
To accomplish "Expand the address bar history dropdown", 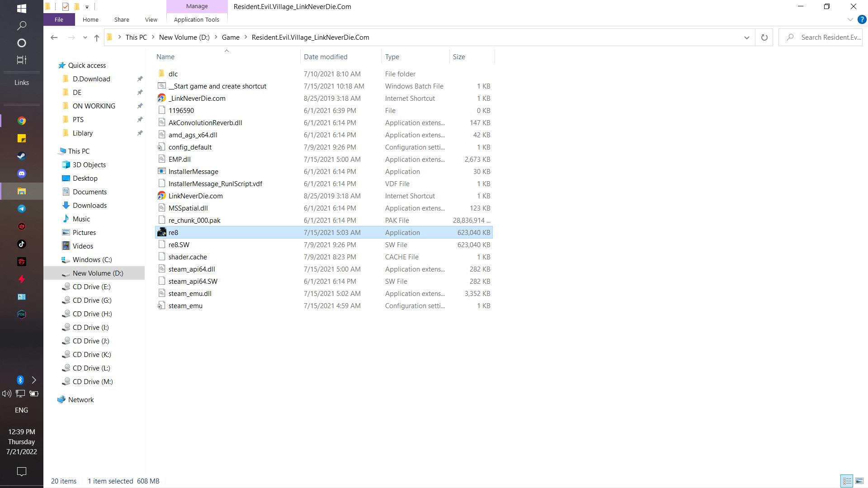I will (746, 38).
